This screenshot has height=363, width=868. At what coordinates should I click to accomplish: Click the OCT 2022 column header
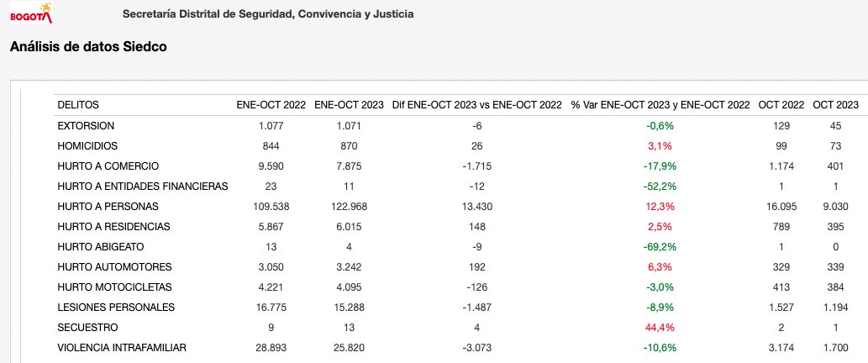coord(781,104)
